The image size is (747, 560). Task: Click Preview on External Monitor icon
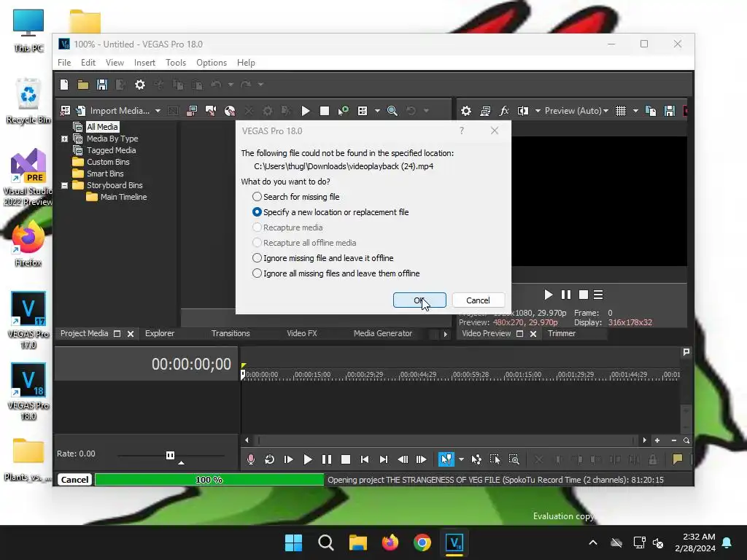[485, 111]
